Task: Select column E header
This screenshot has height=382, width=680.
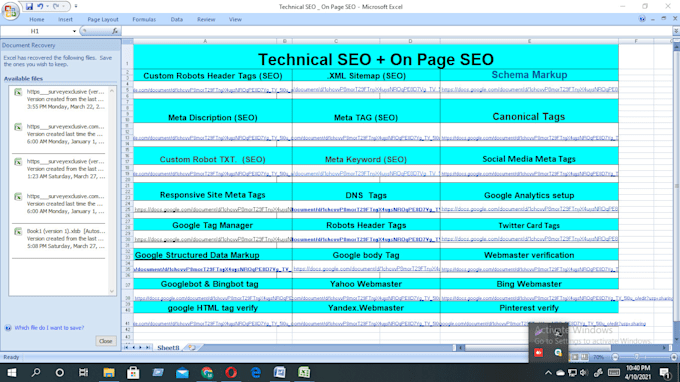Action: click(529, 41)
